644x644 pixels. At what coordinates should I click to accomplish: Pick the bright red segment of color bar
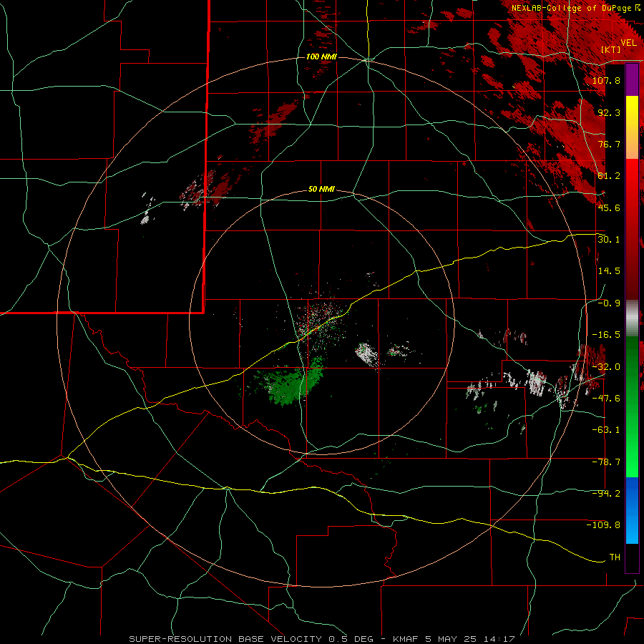pyautogui.click(x=632, y=176)
